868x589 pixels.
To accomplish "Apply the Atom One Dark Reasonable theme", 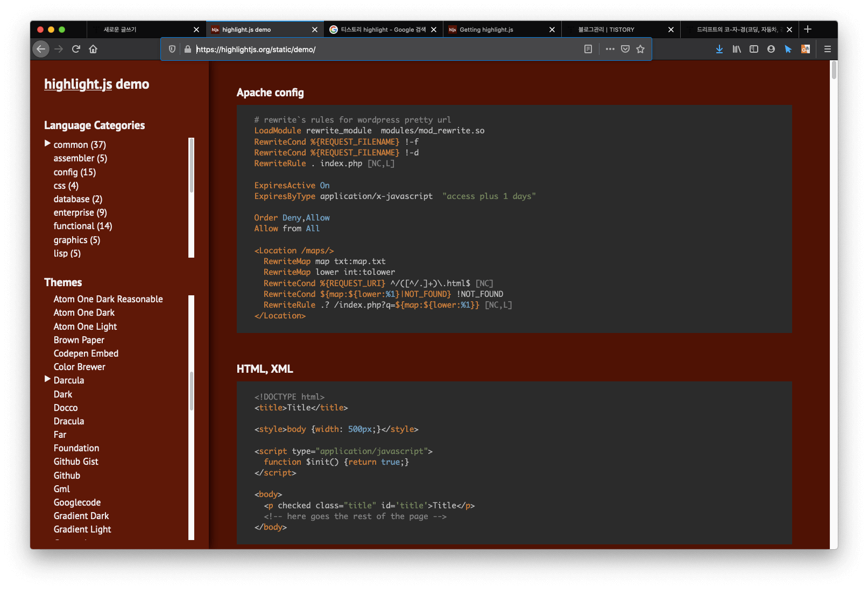I will [108, 299].
